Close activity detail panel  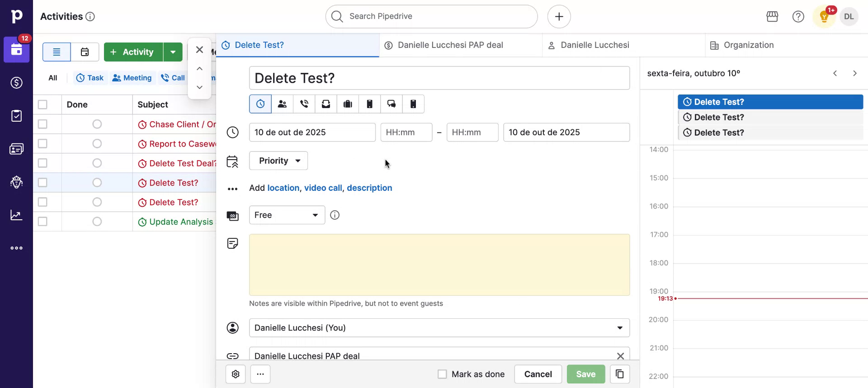199,50
